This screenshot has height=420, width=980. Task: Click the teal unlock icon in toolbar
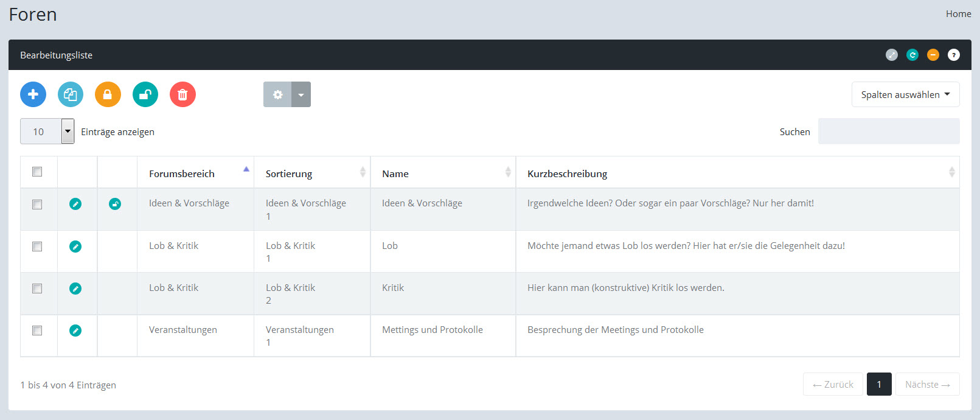145,94
